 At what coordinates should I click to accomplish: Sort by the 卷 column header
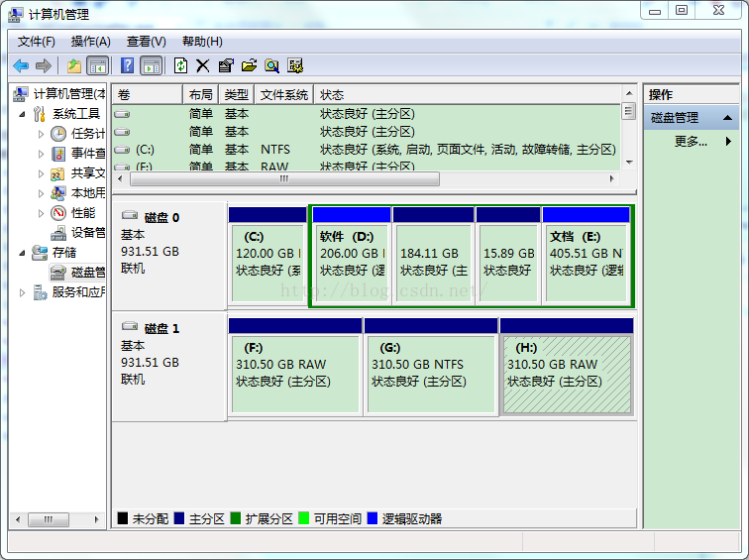[148, 94]
